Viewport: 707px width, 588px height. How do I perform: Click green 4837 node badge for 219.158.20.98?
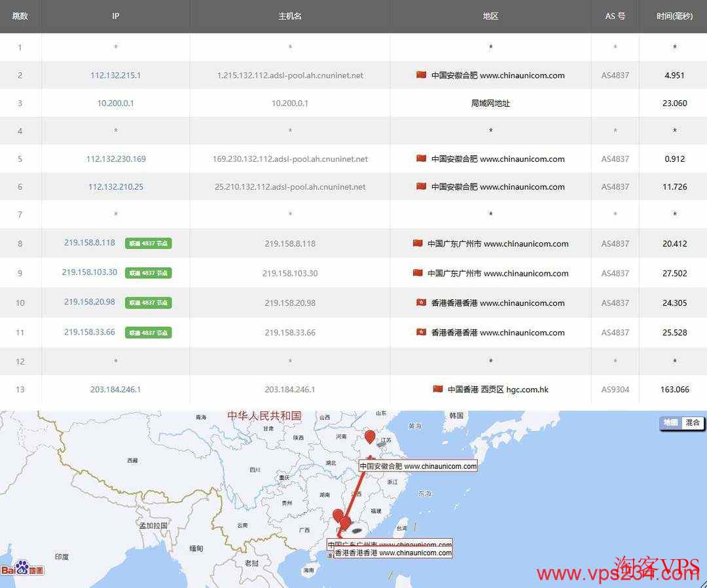click(149, 303)
